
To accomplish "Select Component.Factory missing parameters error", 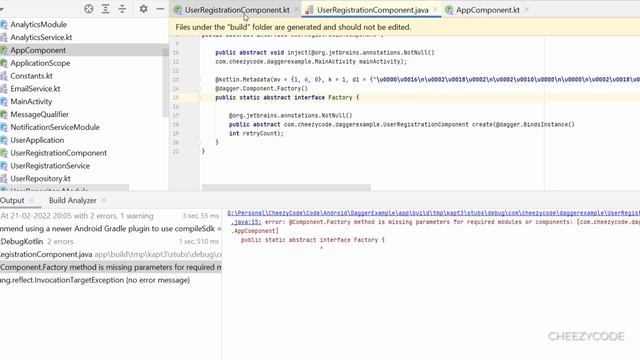I will (x=111, y=267).
